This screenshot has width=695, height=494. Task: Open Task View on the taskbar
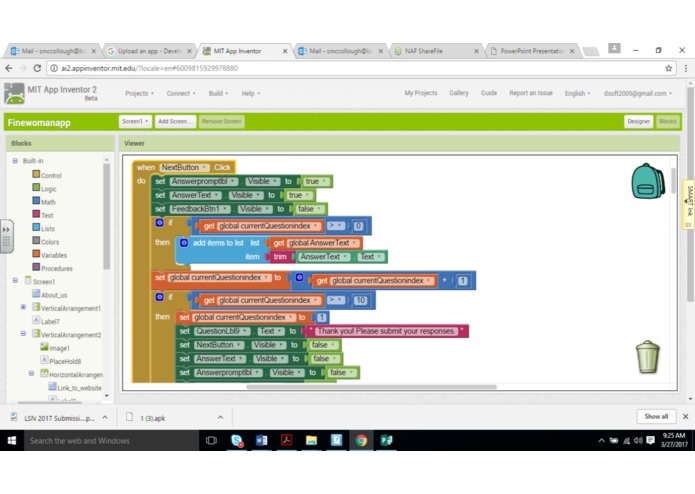coord(211,440)
